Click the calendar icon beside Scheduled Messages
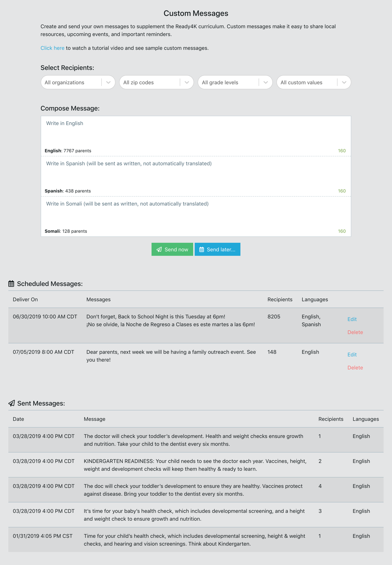 (x=11, y=284)
